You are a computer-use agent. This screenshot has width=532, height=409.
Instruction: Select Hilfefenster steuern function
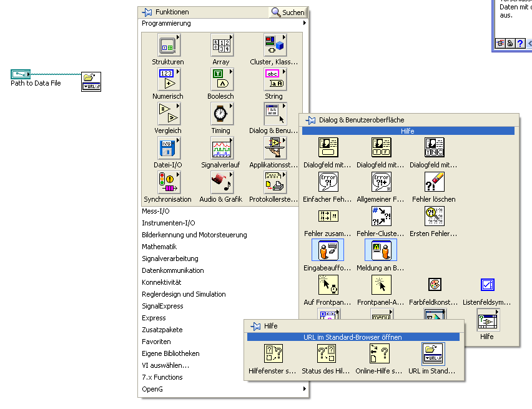(x=273, y=353)
